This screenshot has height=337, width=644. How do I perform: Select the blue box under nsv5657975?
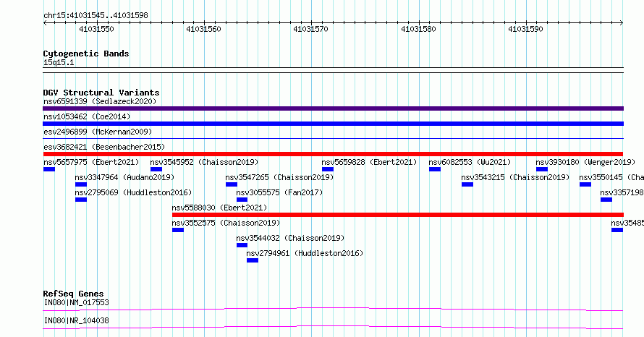click(49, 169)
